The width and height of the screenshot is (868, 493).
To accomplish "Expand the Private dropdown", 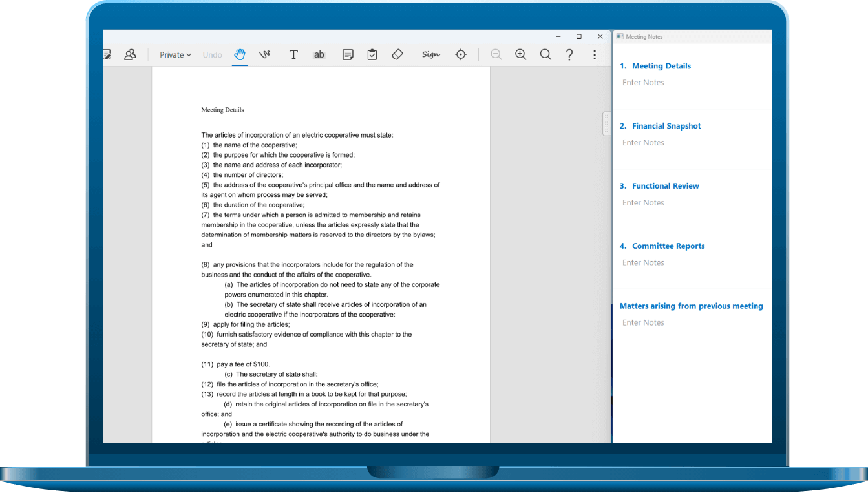I will (x=175, y=55).
